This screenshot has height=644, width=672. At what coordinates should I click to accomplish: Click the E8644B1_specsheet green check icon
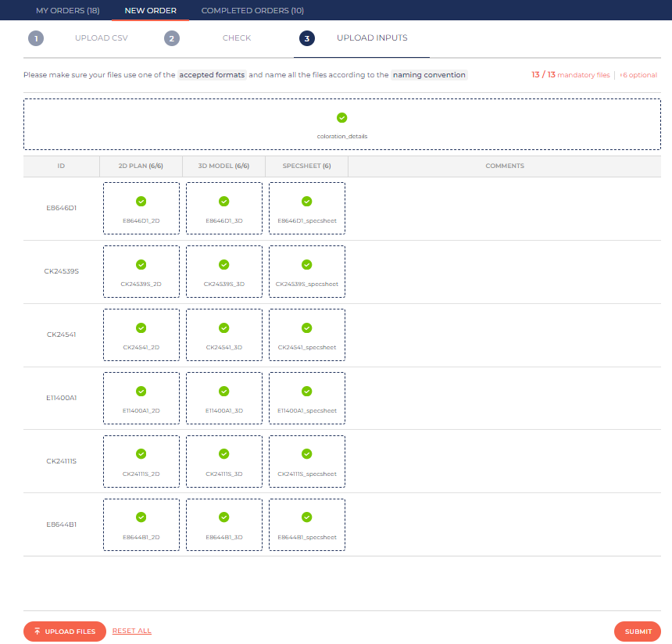tap(306, 517)
